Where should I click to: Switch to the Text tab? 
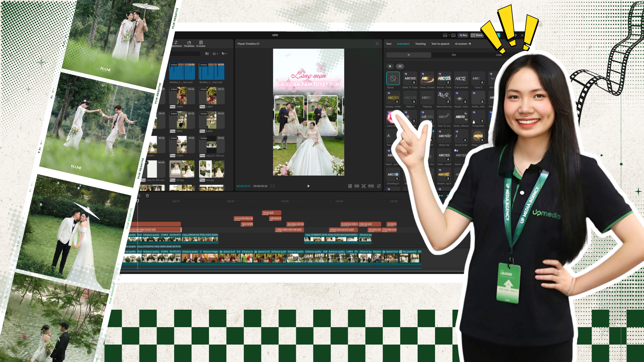point(389,44)
